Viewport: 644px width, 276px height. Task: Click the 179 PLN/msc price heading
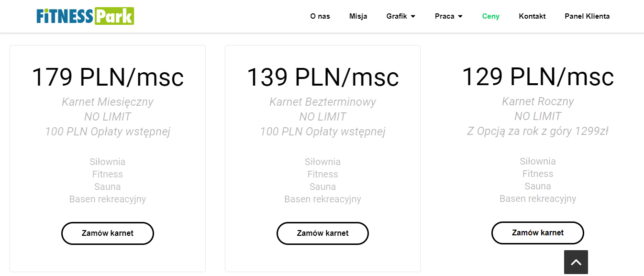(x=108, y=77)
